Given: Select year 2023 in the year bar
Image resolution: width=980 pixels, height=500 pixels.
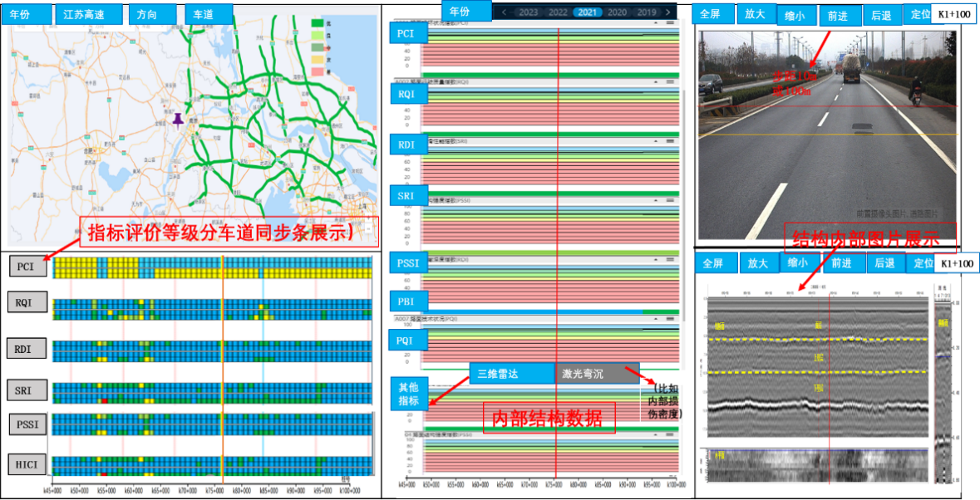Looking at the screenshot, I should point(529,12).
